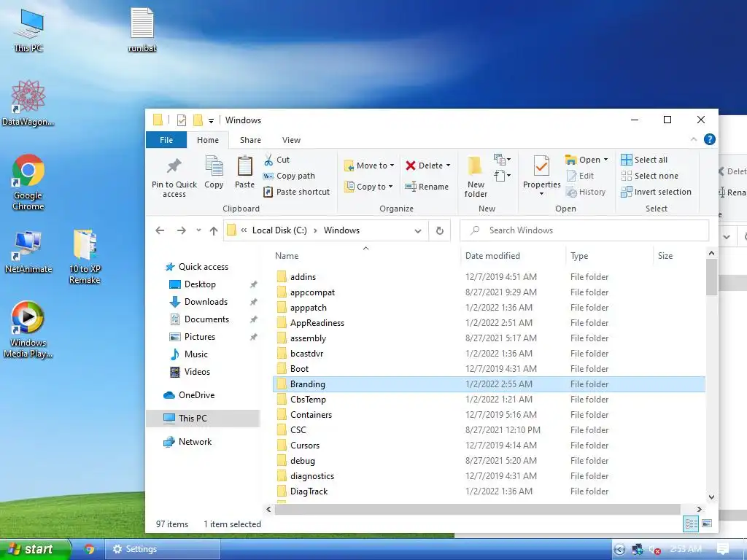Switch to large icons view layout

[x=708, y=524]
